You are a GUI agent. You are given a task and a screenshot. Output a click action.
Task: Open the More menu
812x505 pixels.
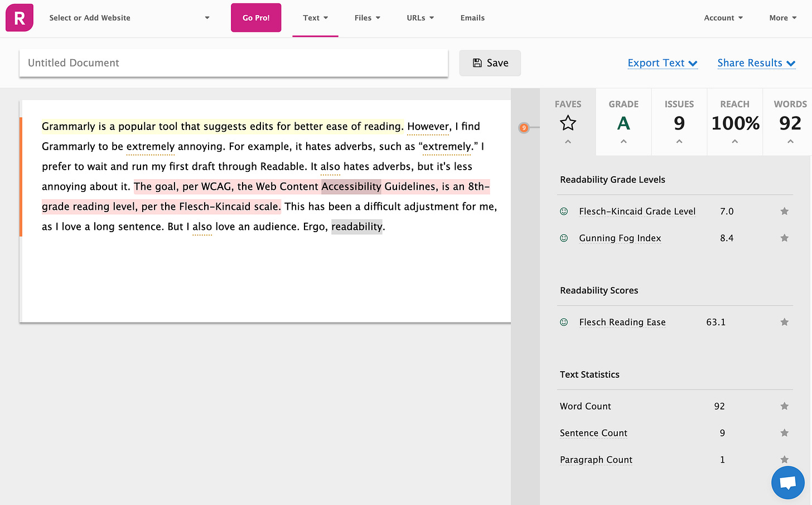click(x=782, y=18)
